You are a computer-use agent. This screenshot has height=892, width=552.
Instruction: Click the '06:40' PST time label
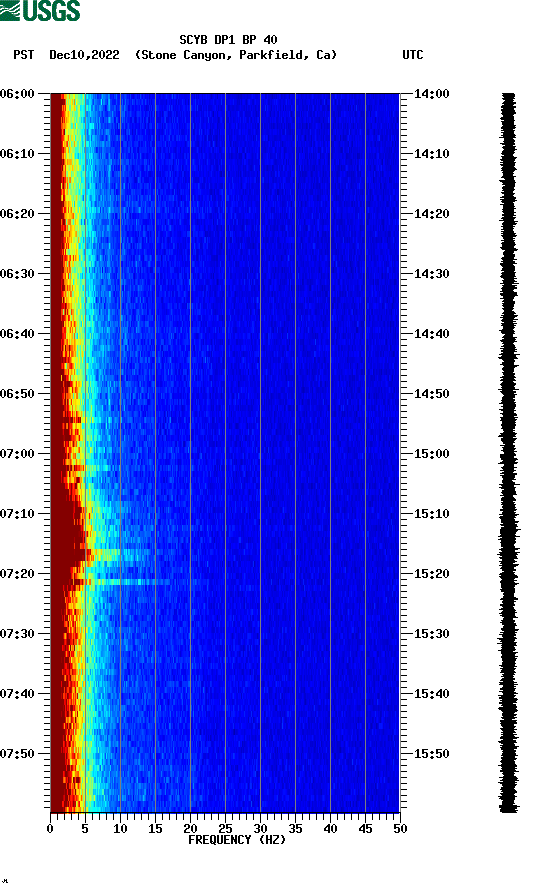(17, 334)
